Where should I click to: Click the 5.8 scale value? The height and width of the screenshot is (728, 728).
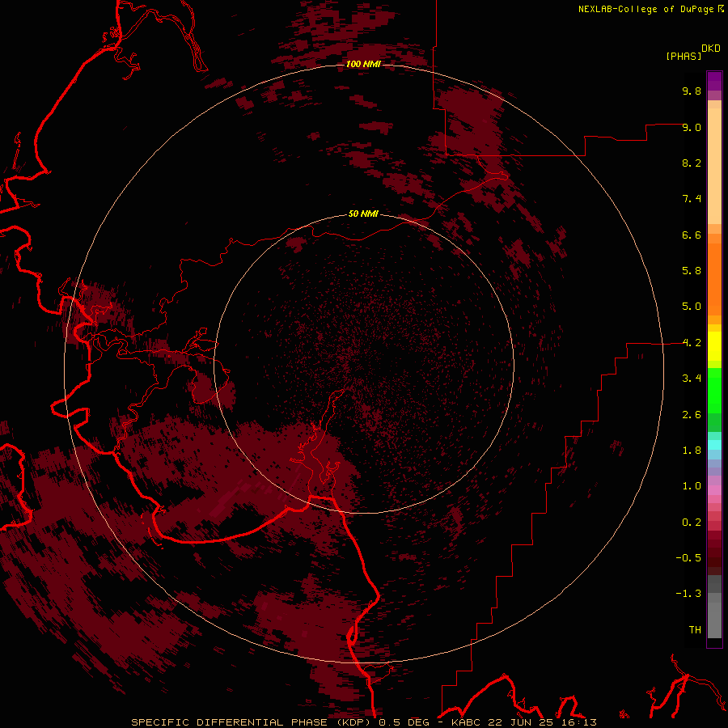tap(692, 271)
